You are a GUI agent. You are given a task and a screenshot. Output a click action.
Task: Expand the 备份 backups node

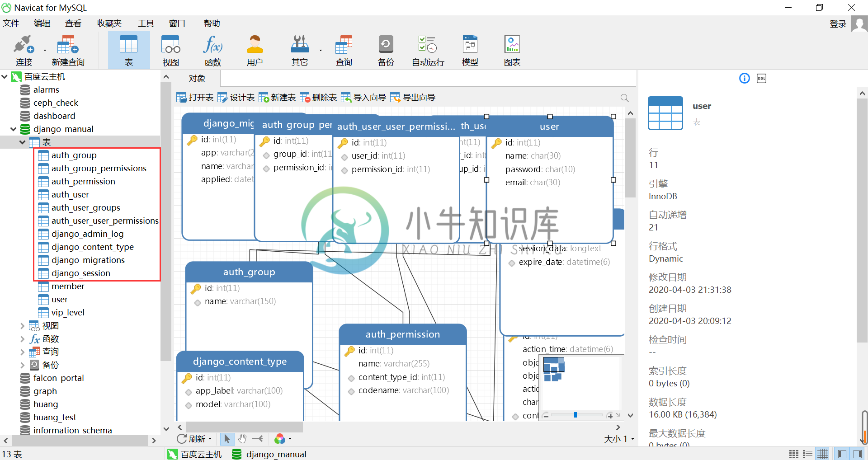click(x=22, y=365)
